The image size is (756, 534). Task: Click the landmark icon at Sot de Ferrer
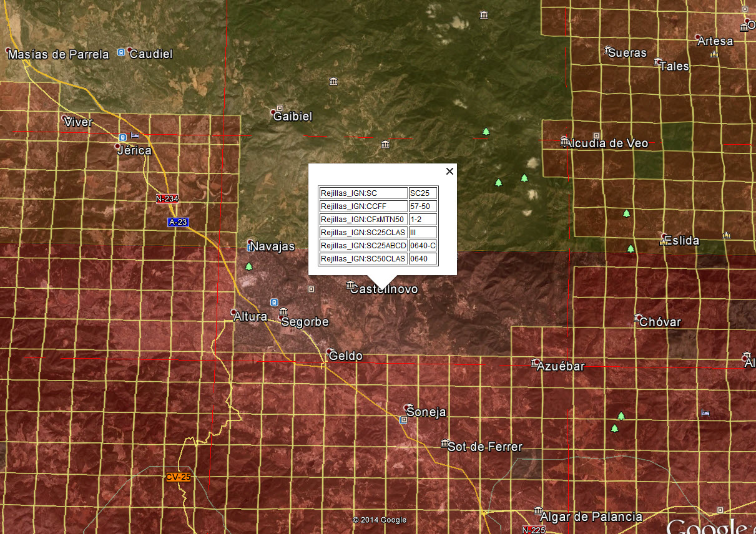(444, 444)
